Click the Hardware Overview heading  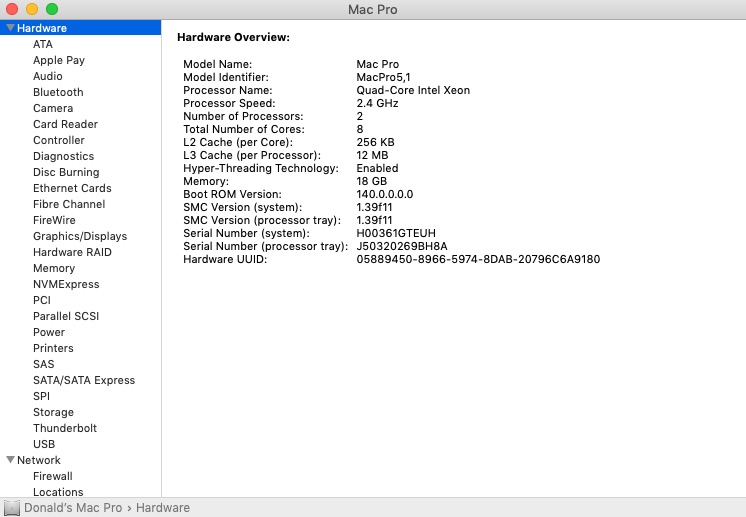[x=234, y=37]
